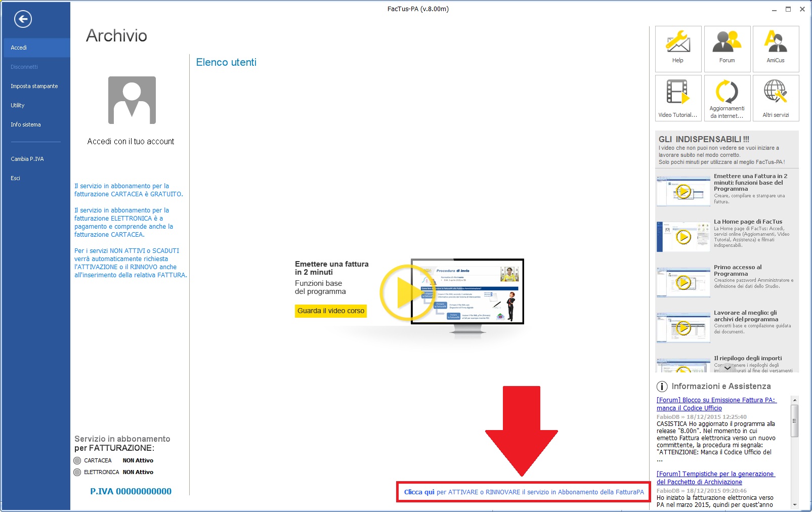Close the FacTus-PA window

tap(802, 9)
